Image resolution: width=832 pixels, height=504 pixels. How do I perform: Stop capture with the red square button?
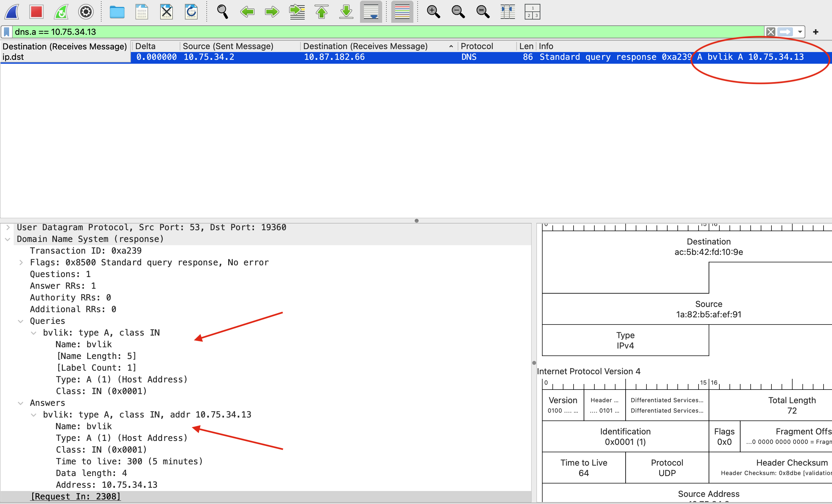point(36,12)
